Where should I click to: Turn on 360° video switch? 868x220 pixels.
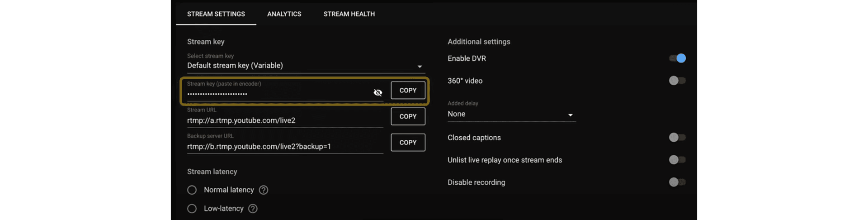pos(677,81)
